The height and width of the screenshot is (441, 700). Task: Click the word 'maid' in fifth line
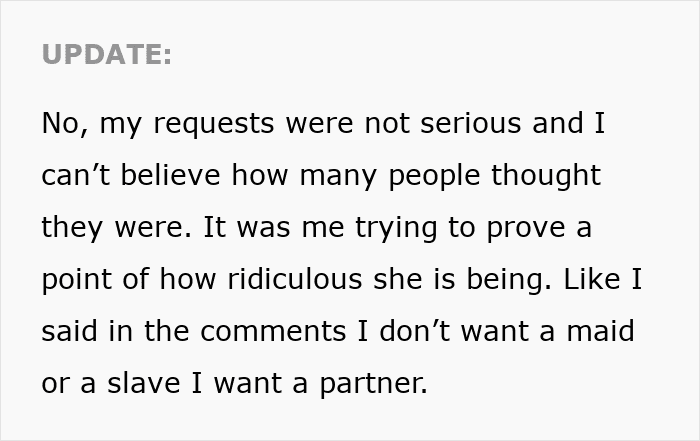(600, 331)
